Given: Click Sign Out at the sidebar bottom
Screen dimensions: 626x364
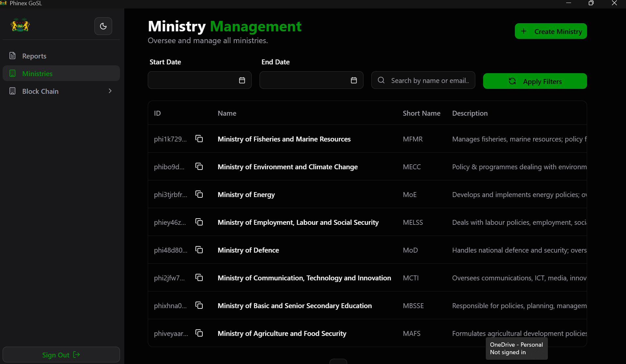Looking at the screenshot, I should click(61, 355).
